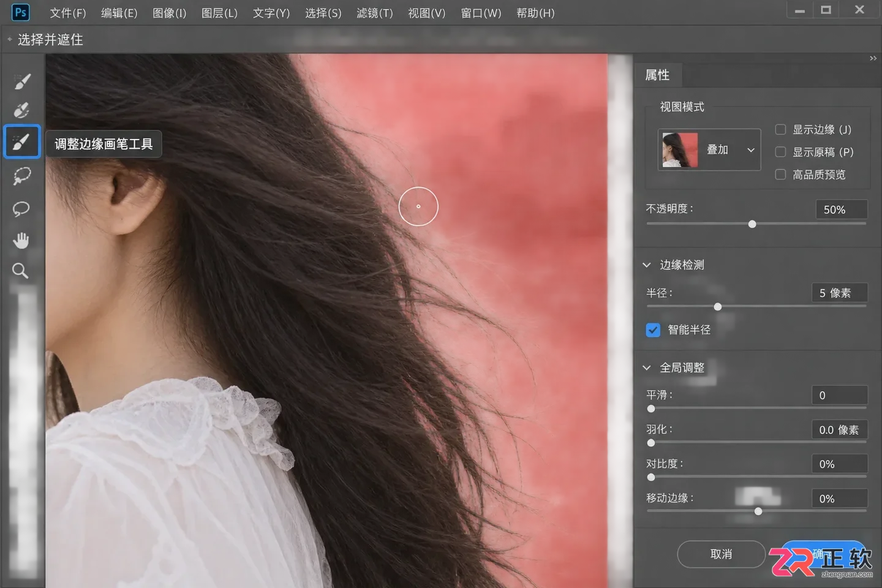Click the 羽化 0.0 像素 field
This screenshot has width=882, height=588.
pos(839,430)
